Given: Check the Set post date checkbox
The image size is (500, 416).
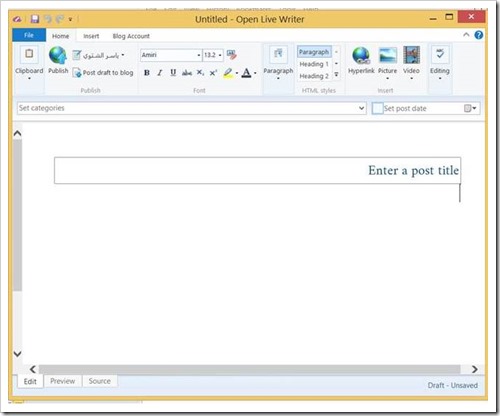Looking at the screenshot, I should click(377, 108).
